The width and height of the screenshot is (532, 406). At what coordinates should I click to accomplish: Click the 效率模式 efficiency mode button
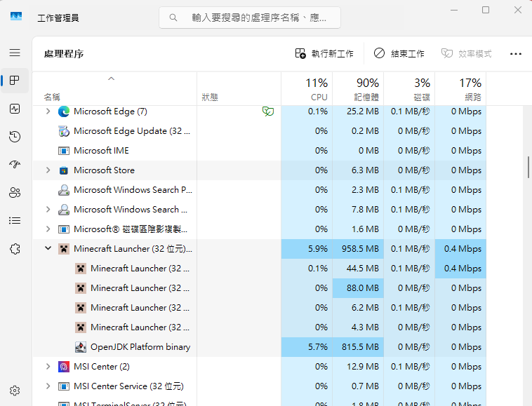466,53
